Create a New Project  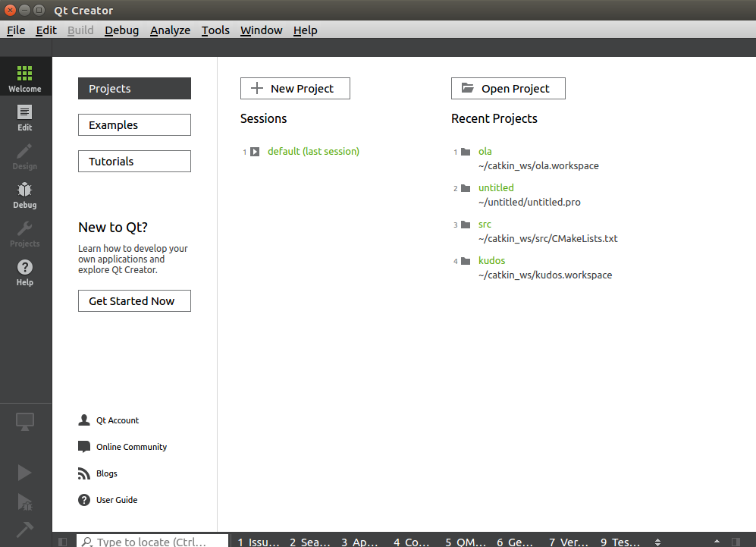[295, 88]
